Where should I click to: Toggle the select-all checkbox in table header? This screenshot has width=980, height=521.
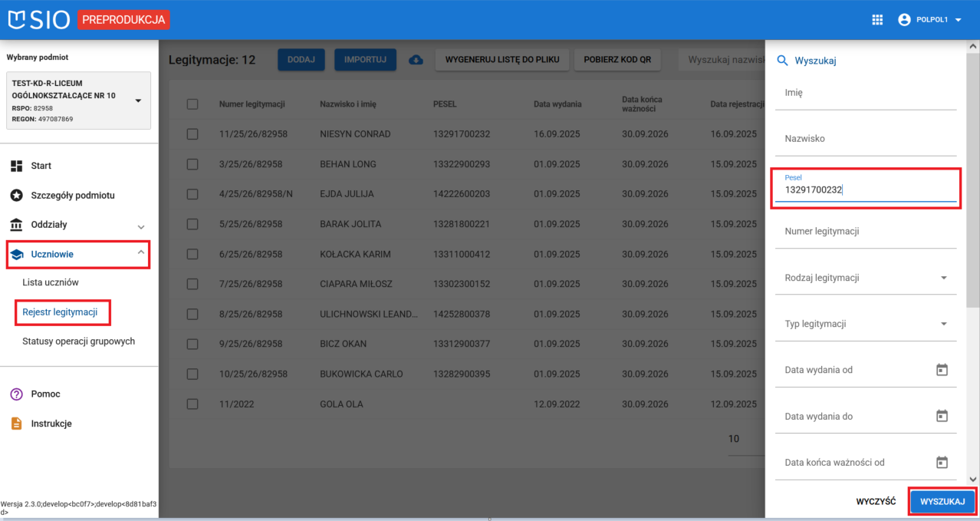[192, 104]
